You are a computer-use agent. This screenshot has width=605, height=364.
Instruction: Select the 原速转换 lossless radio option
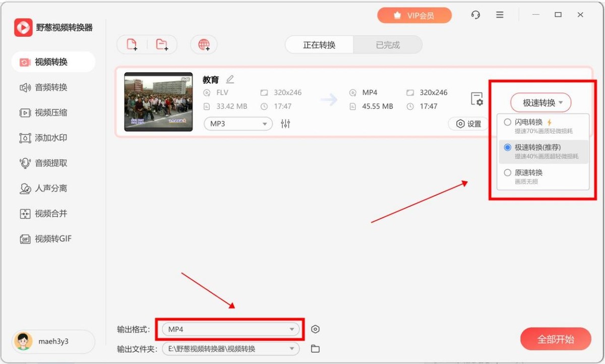click(508, 172)
